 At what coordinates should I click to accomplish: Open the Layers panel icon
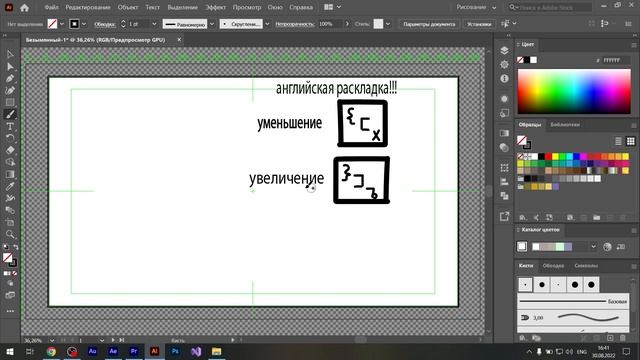click(x=504, y=50)
